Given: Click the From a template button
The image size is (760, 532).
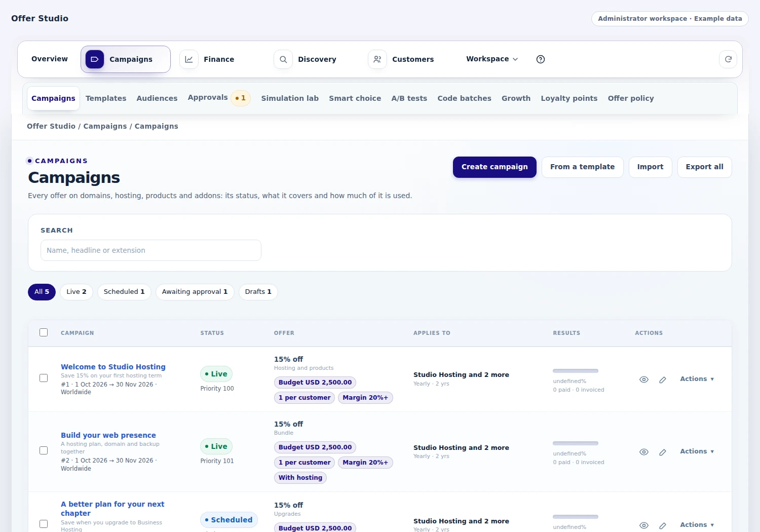Looking at the screenshot, I should tap(582, 167).
